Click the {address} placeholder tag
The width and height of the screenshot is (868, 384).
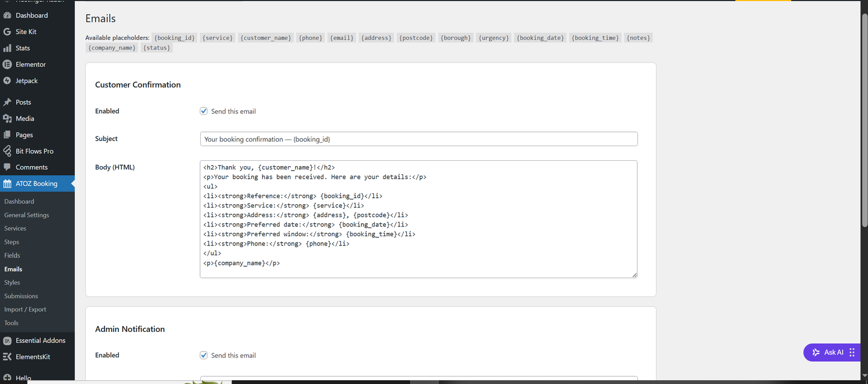coord(376,38)
